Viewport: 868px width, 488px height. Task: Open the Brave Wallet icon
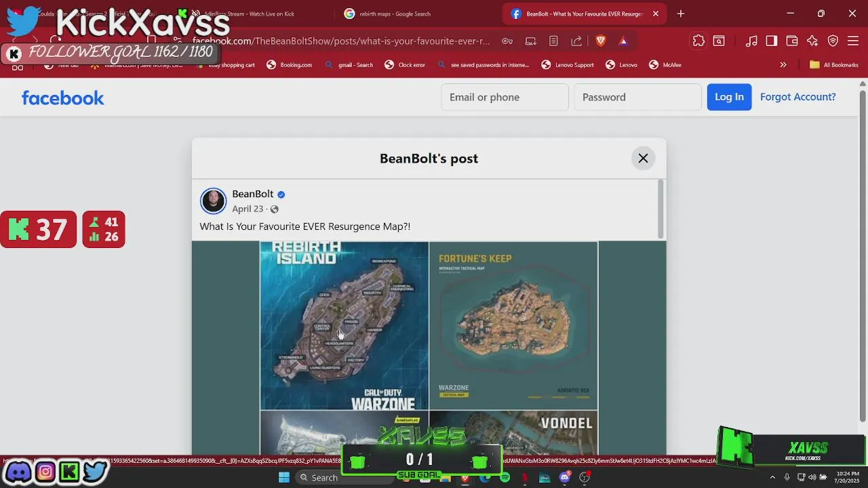tap(791, 41)
